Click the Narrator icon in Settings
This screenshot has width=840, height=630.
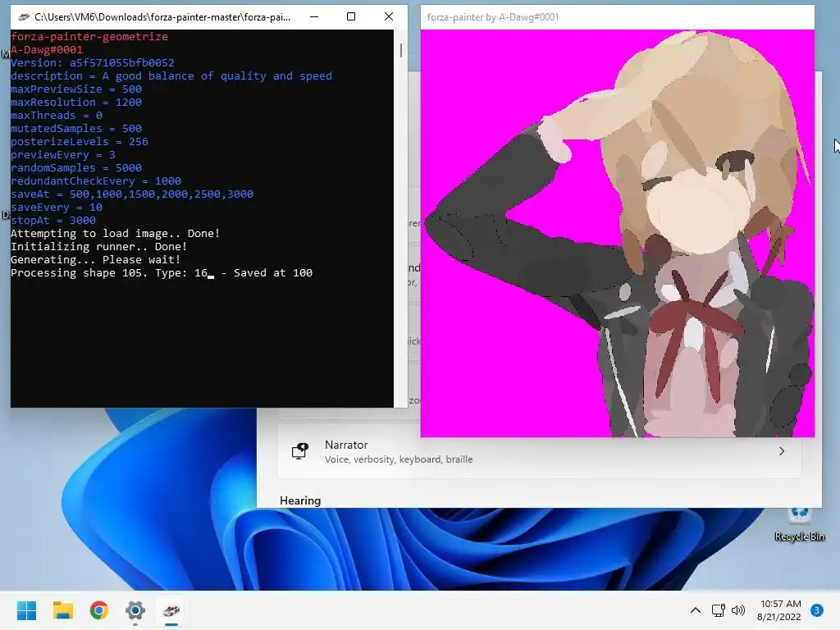click(x=300, y=452)
